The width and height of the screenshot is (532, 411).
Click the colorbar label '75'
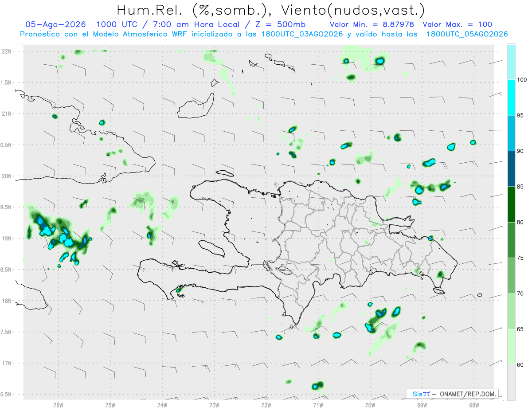(520, 258)
